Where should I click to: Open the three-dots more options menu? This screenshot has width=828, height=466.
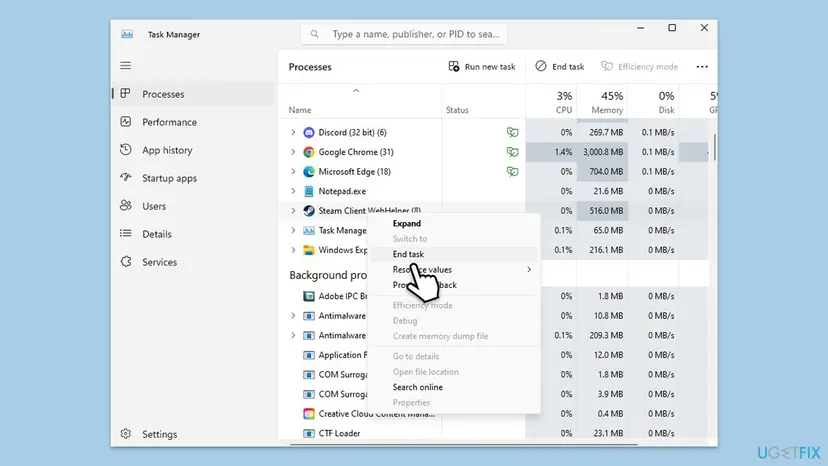702,67
